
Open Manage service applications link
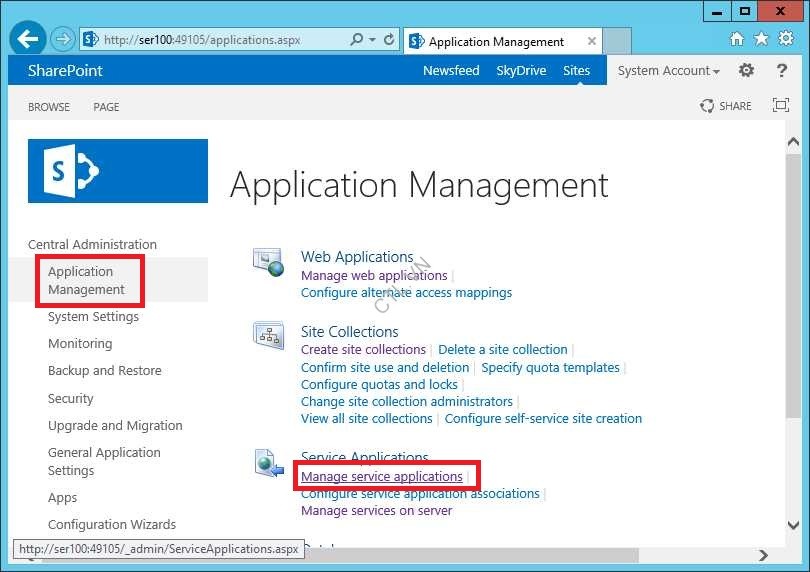click(x=382, y=477)
